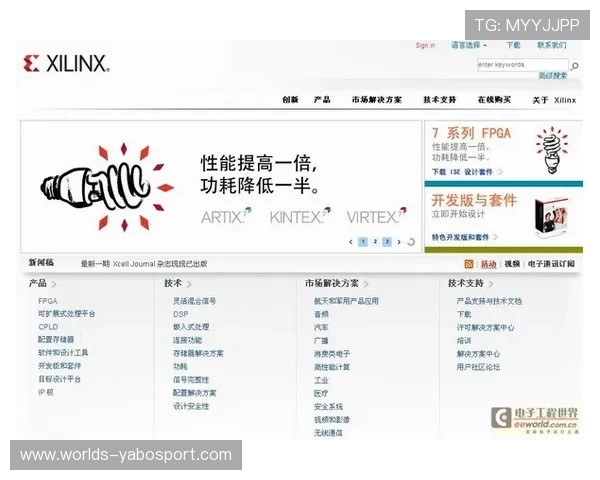Open the 产品 main navigation menu

point(322,100)
